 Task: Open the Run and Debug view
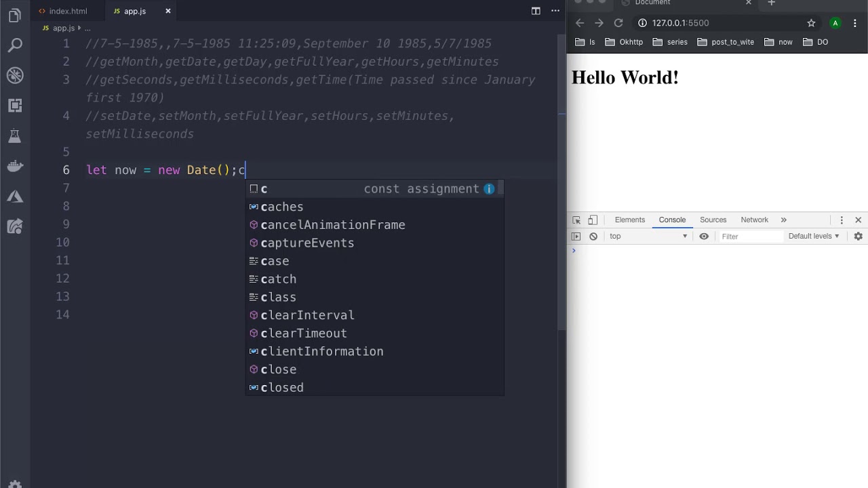pos(15,75)
